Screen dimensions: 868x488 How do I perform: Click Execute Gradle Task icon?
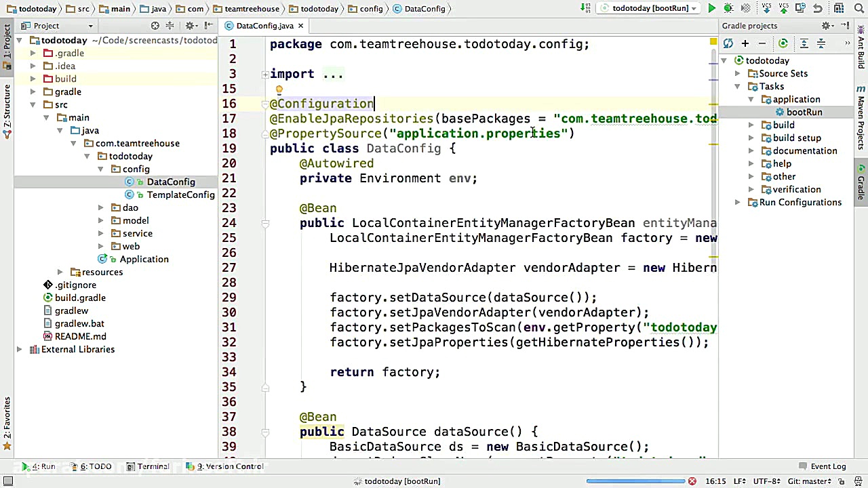tap(783, 43)
